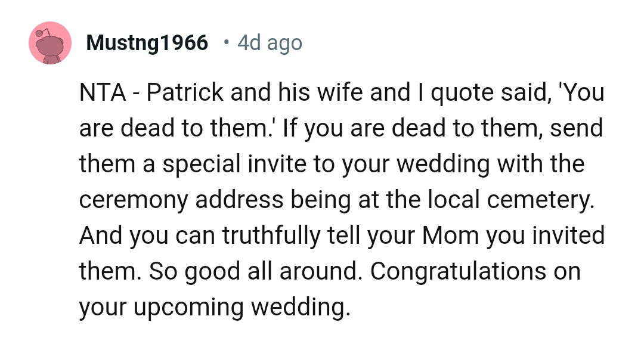Click the Mustng1966 Snoo avatar icon
The image size is (644, 344).
point(51,43)
